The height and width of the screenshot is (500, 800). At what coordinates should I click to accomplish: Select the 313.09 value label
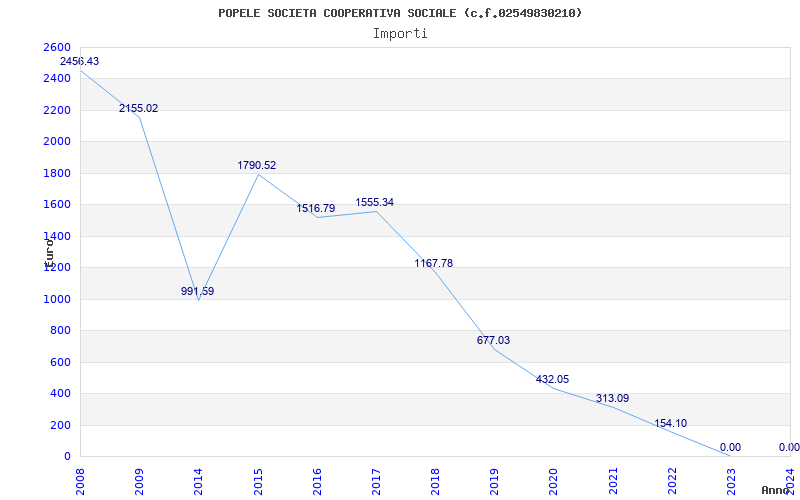click(x=611, y=399)
